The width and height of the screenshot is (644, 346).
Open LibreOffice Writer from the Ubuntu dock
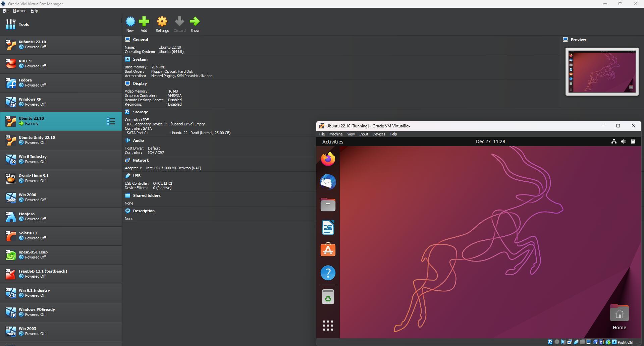tap(328, 227)
